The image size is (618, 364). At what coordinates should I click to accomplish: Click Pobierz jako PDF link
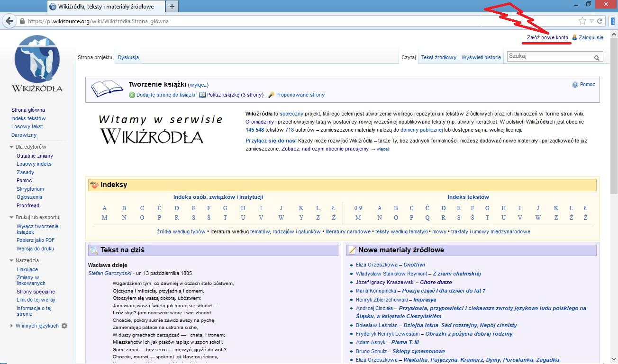click(x=35, y=240)
